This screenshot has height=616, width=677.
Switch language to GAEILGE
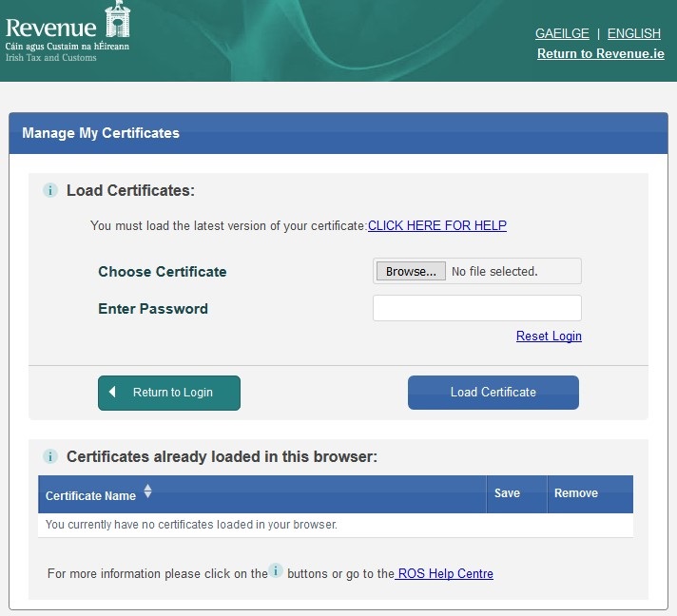click(562, 33)
